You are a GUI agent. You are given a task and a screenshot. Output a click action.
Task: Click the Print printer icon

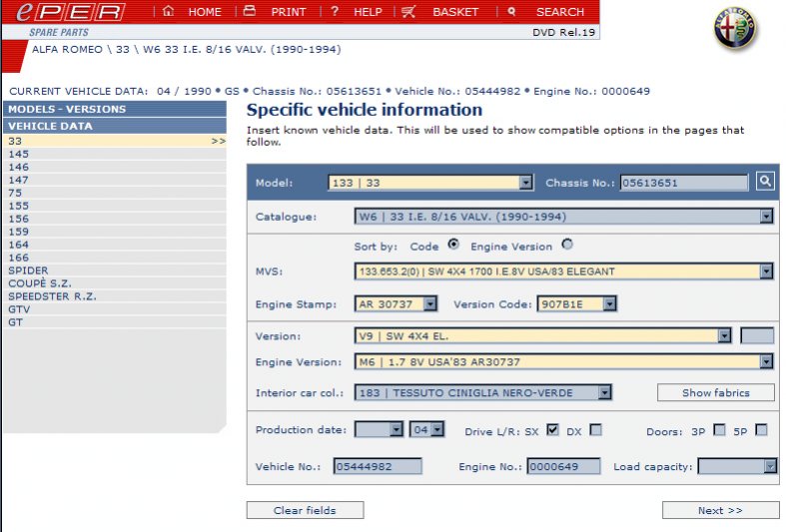250,12
